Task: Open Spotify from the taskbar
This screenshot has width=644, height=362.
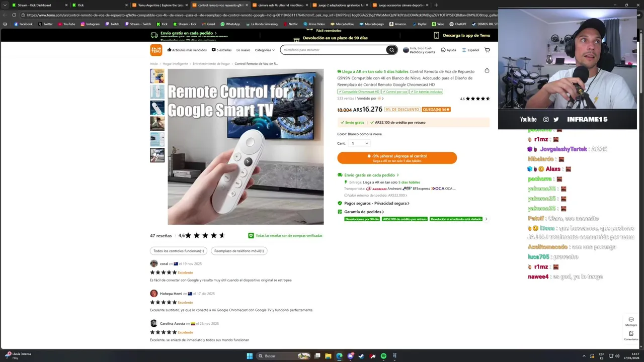Action: pyautogui.click(x=383, y=356)
